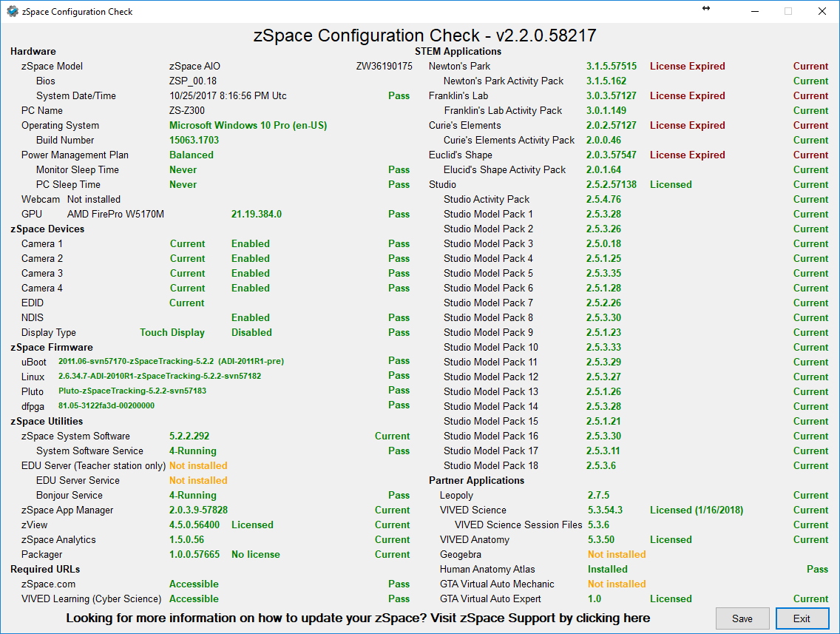Select the Display Type Touch Display value

click(172, 332)
